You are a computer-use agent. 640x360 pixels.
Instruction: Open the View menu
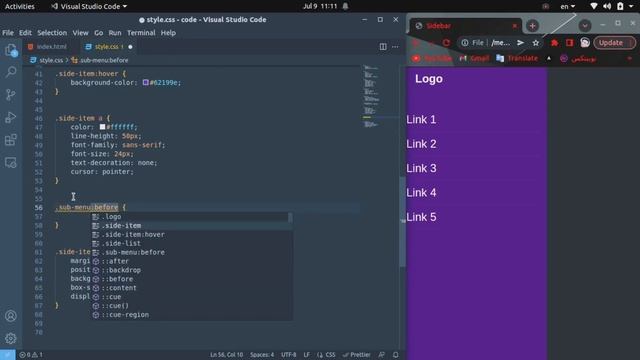(80, 33)
